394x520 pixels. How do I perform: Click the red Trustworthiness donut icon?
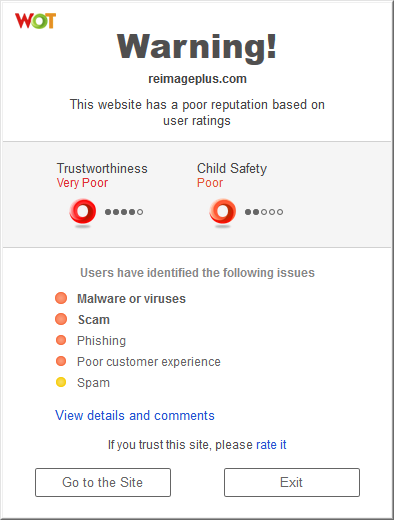pyautogui.click(x=82, y=211)
